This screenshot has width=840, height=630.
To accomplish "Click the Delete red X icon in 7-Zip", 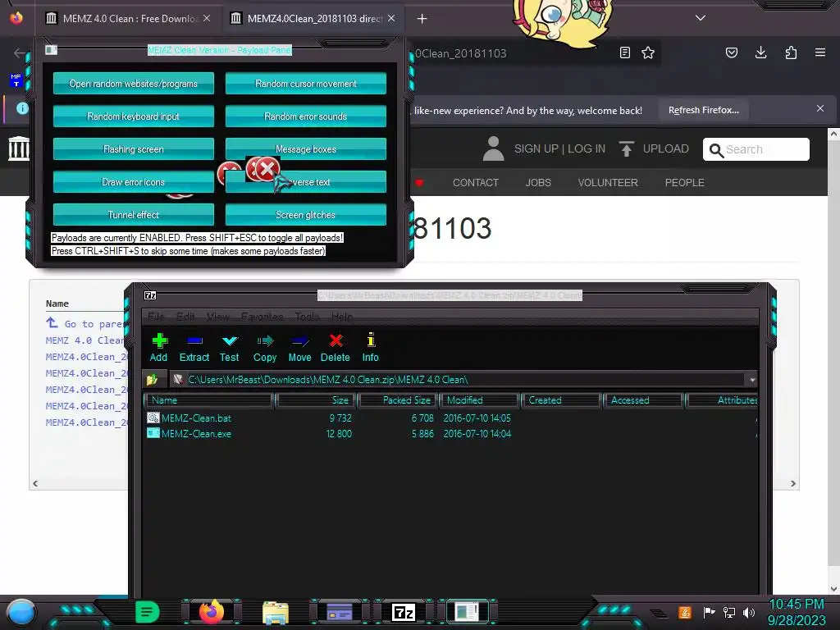I will 336,340.
